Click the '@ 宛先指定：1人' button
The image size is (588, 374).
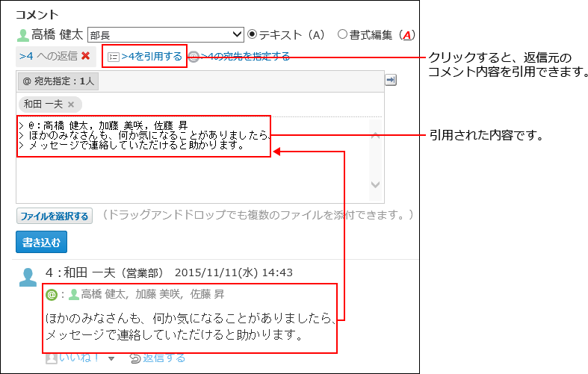click(x=58, y=81)
